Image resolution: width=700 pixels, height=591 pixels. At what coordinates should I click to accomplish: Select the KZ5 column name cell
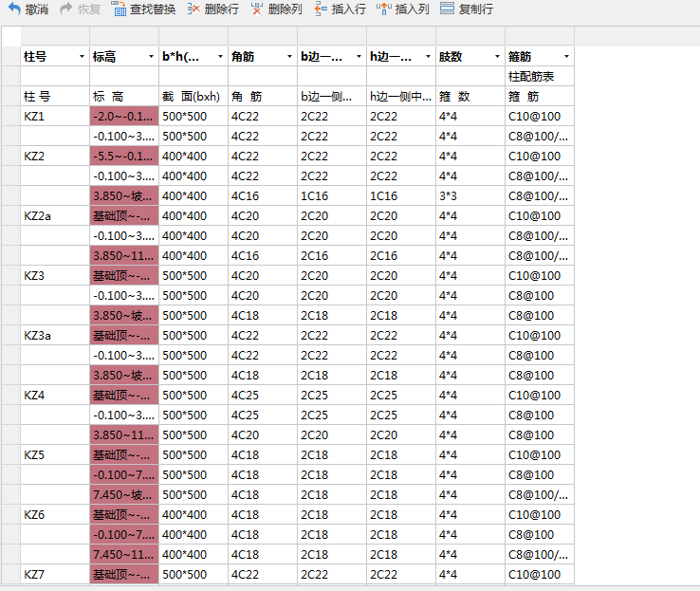(55, 454)
